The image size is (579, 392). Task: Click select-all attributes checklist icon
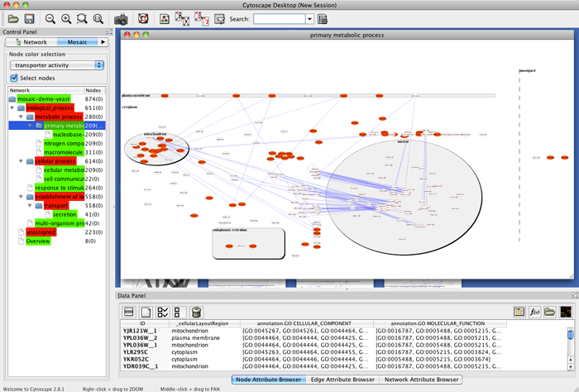[x=163, y=312]
